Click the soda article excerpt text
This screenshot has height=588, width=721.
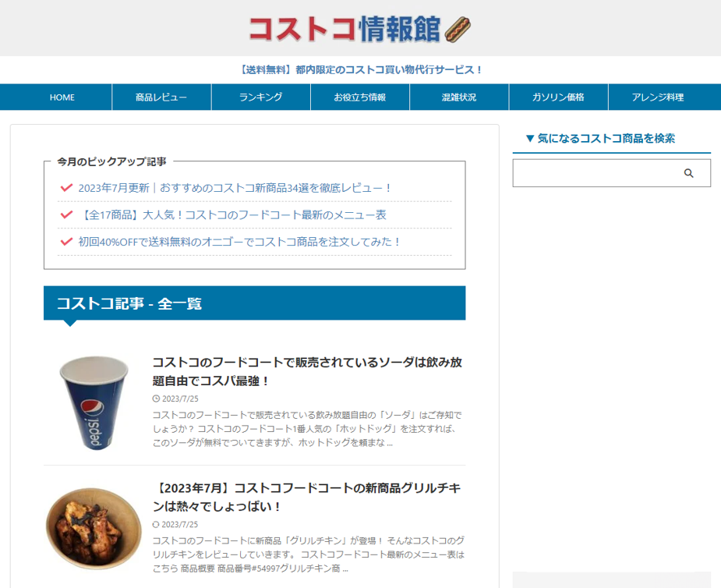307,429
